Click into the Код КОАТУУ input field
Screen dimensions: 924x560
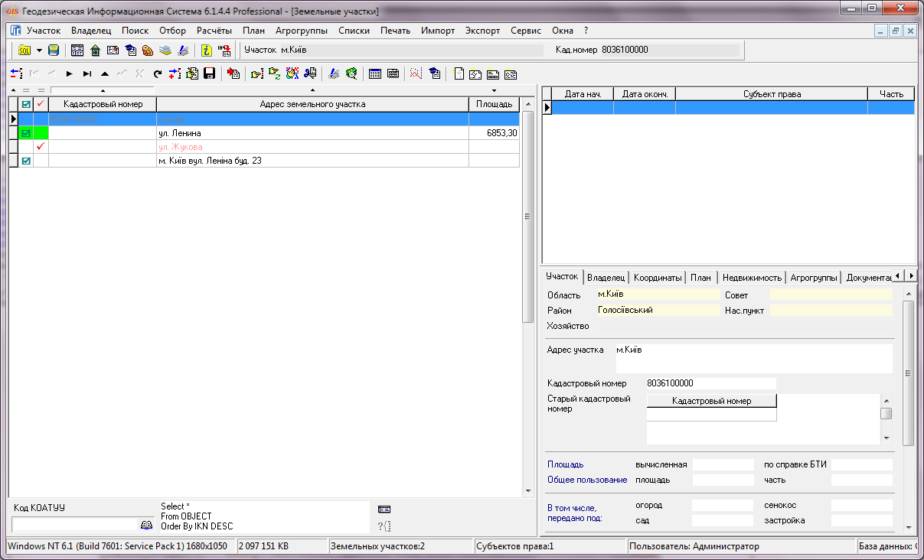click(x=74, y=525)
